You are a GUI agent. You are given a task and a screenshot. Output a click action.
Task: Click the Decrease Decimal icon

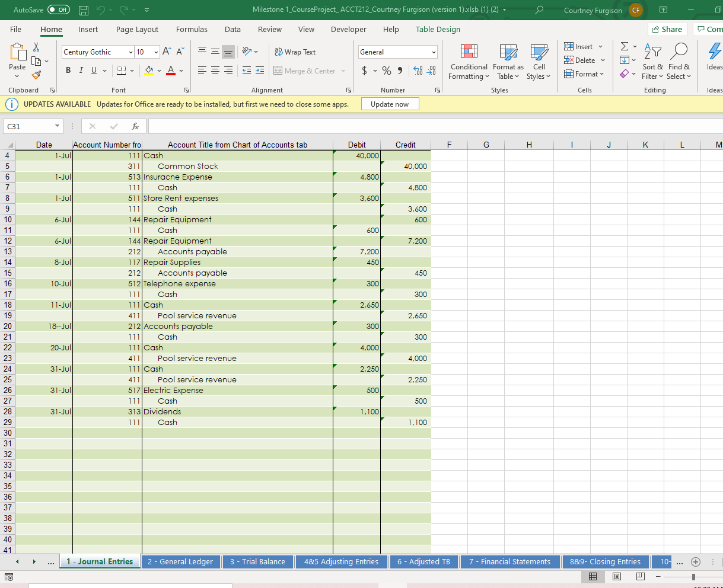(431, 71)
